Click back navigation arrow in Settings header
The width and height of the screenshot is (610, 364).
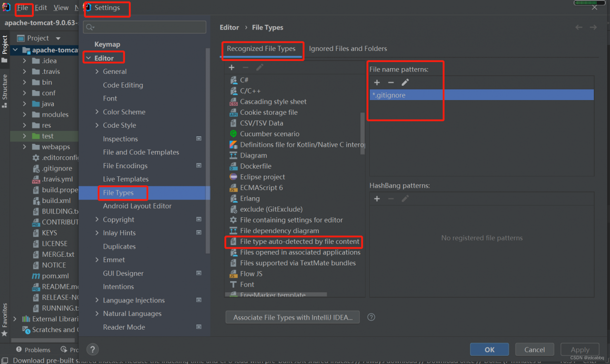tap(579, 27)
